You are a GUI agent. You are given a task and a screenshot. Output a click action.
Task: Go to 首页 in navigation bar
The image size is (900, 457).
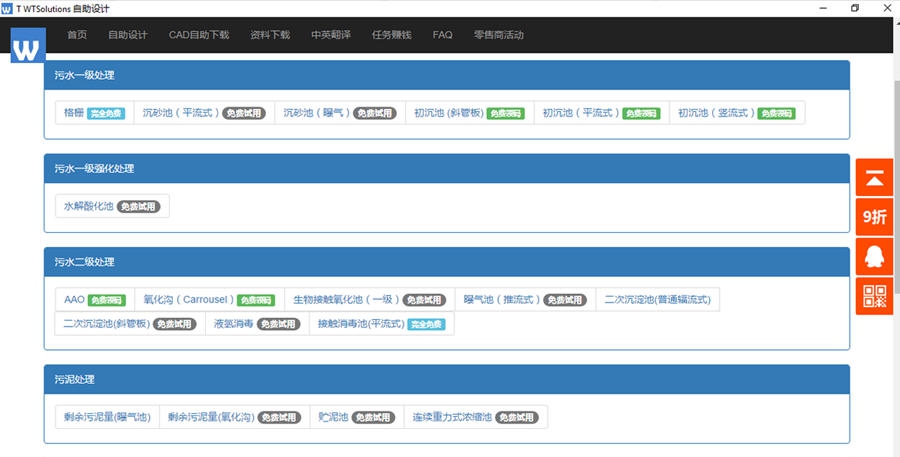click(77, 35)
